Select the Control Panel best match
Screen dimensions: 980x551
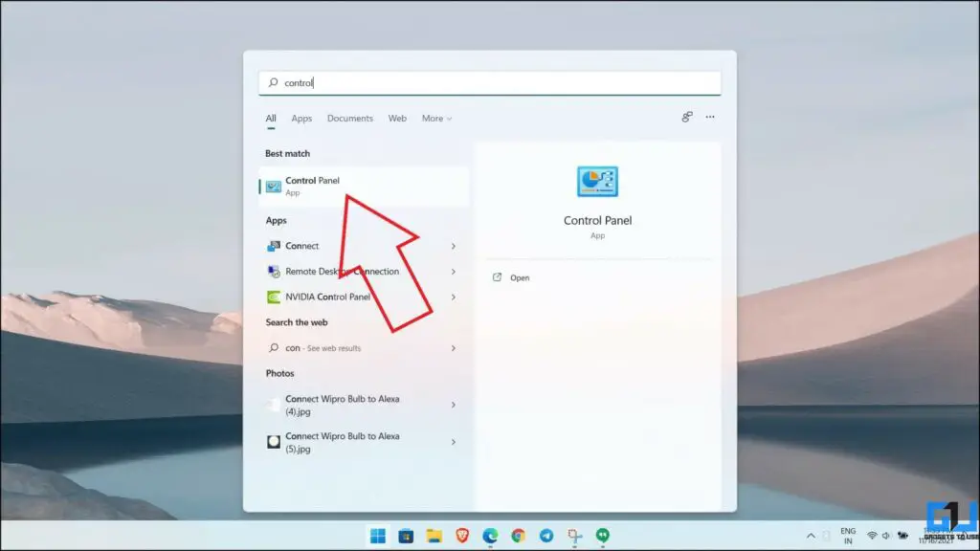tap(313, 185)
